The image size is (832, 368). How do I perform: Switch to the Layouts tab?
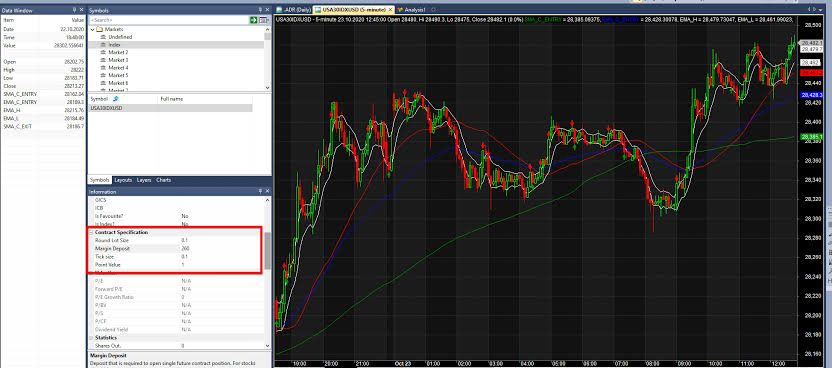click(x=123, y=180)
